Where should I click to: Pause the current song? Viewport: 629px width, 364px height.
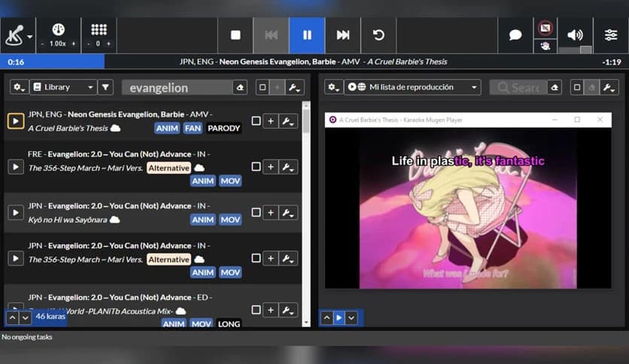pyautogui.click(x=307, y=35)
